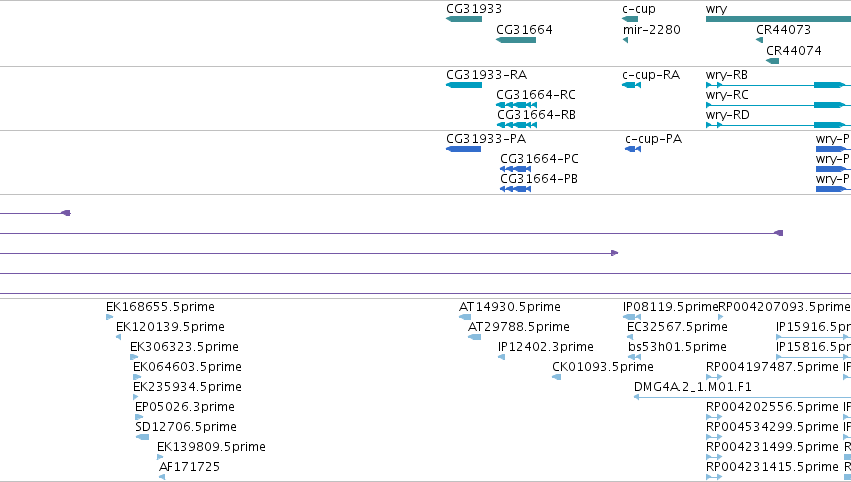
Task: Click the CG31933-PA protein bar
Action: click(x=463, y=149)
